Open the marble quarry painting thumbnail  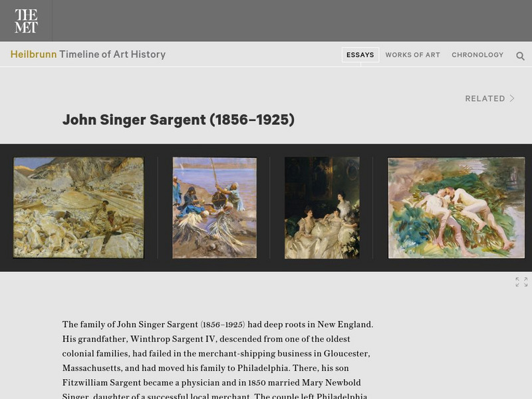[x=78, y=207]
